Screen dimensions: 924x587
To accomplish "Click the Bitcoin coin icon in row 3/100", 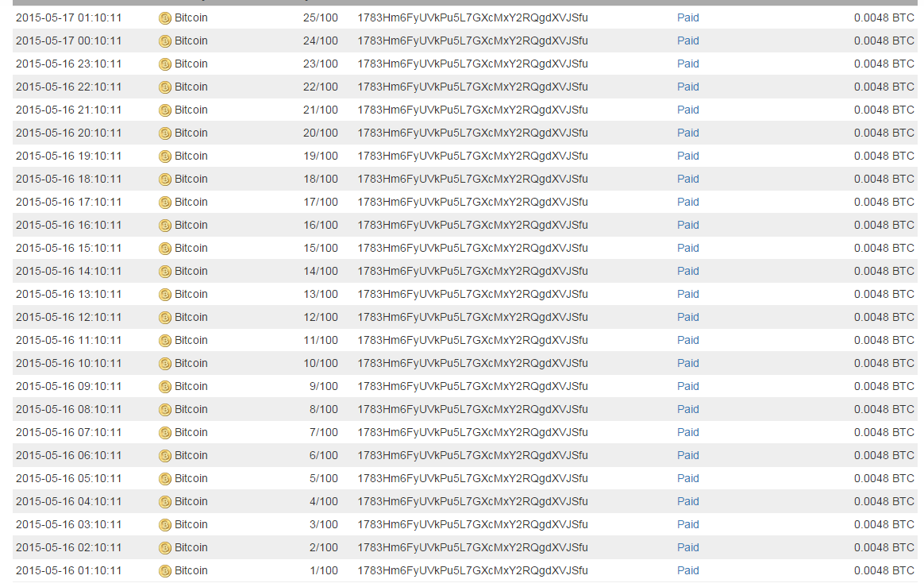I will [165, 525].
